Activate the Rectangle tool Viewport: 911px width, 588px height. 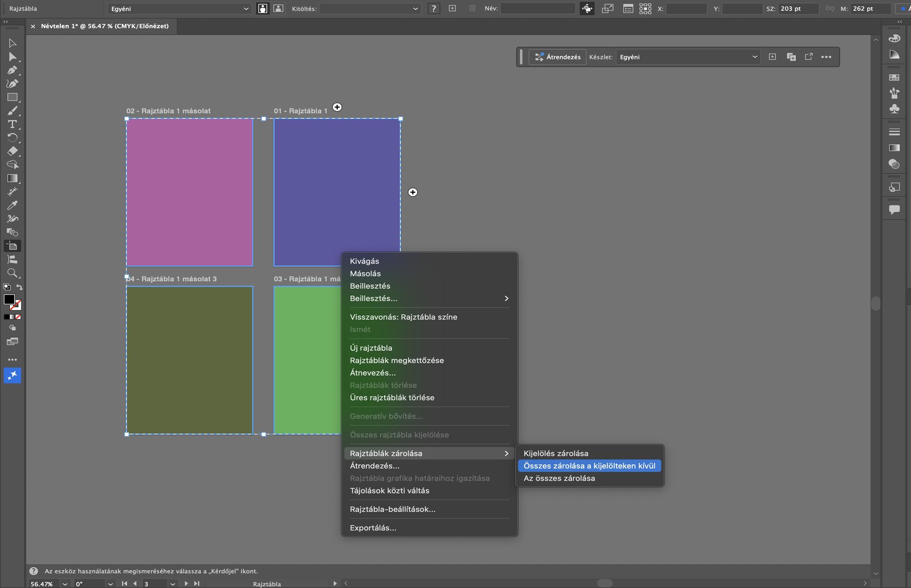[x=12, y=97]
